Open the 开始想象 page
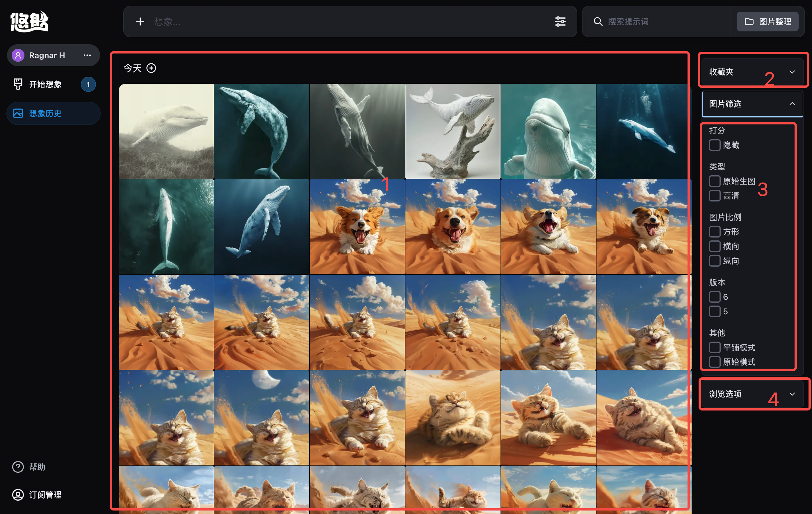This screenshot has height=514, width=812. click(53, 84)
